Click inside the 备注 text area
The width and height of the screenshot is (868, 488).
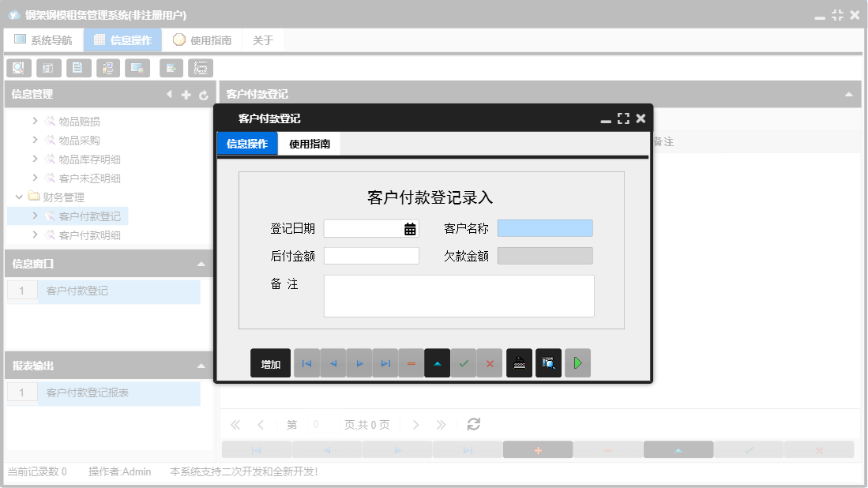[x=458, y=296]
